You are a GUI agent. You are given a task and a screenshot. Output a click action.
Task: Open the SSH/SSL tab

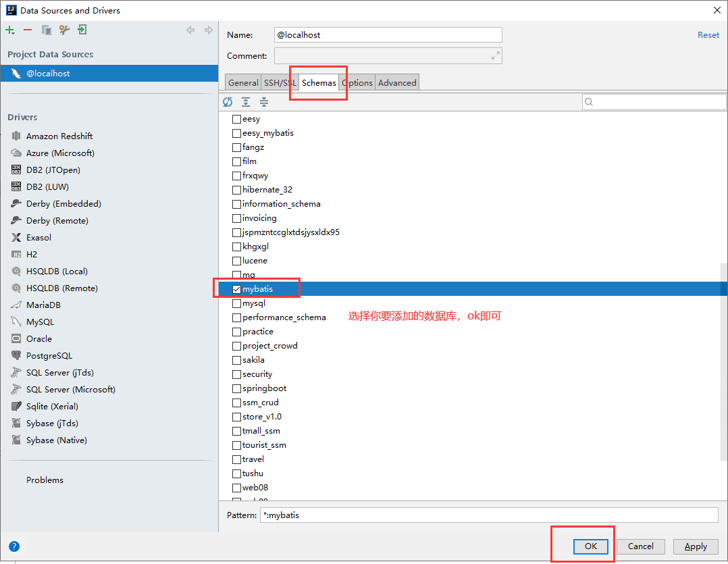click(x=280, y=82)
